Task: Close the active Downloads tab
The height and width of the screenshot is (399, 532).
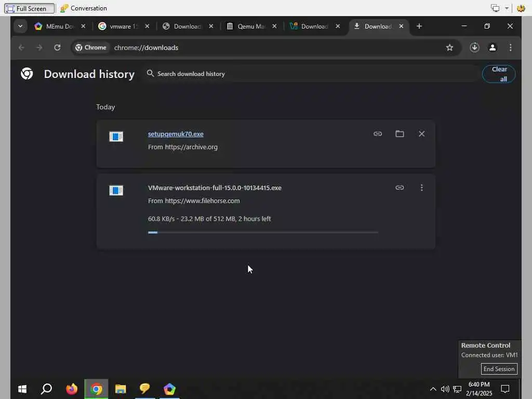Action: pyautogui.click(x=401, y=26)
